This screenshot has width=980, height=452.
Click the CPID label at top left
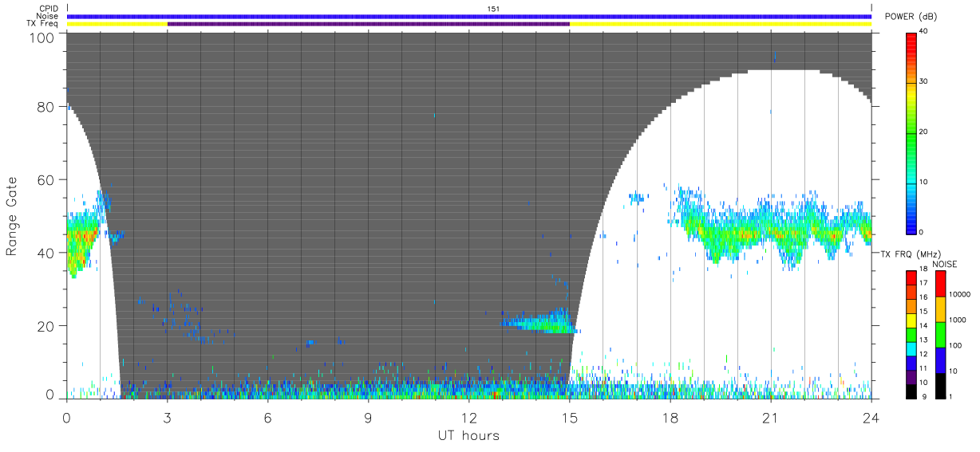click(49, 9)
